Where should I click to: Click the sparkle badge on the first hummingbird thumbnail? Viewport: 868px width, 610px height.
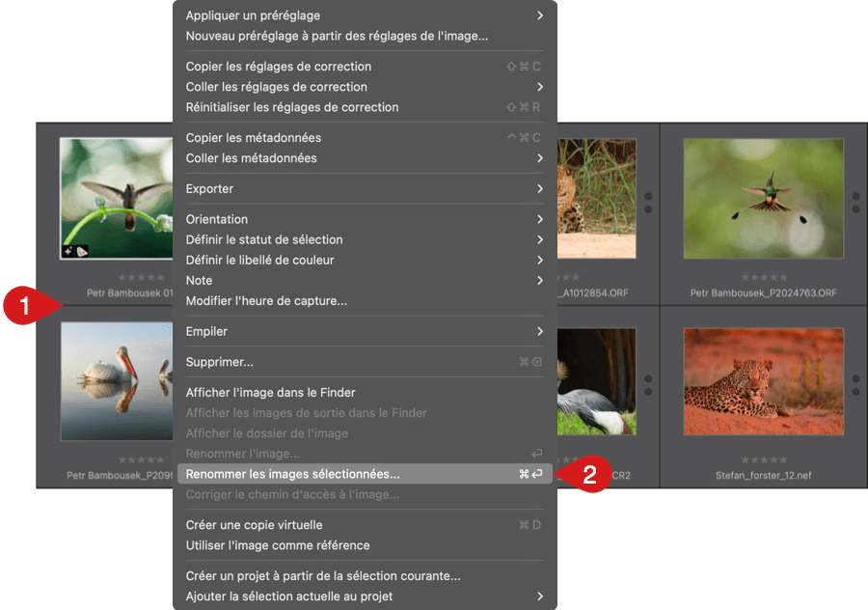pos(68,252)
